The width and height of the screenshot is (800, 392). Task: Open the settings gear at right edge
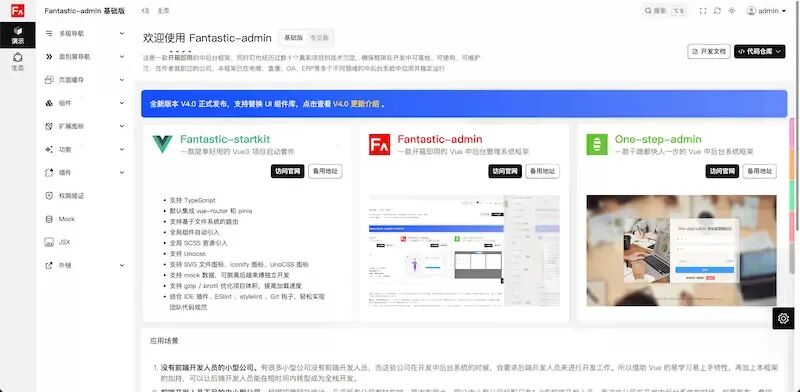tap(783, 318)
